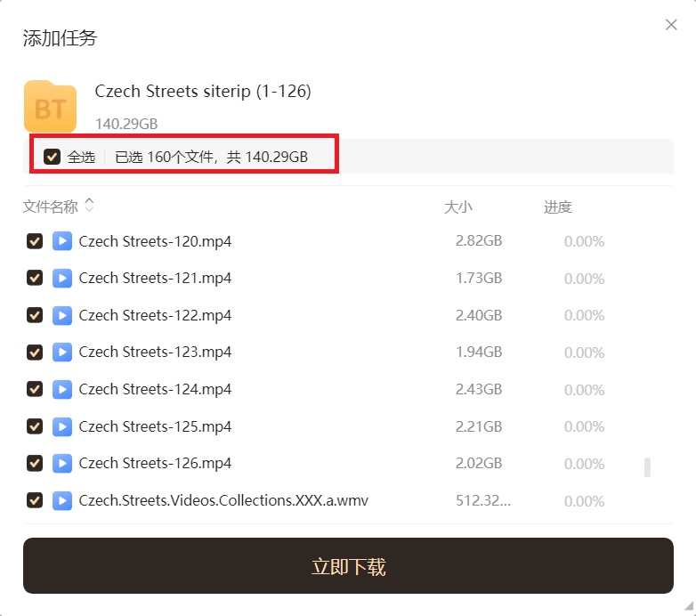The height and width of the screenshot is (616, 696).
Task: Click the 进度 column header
Action: (557, 207)
